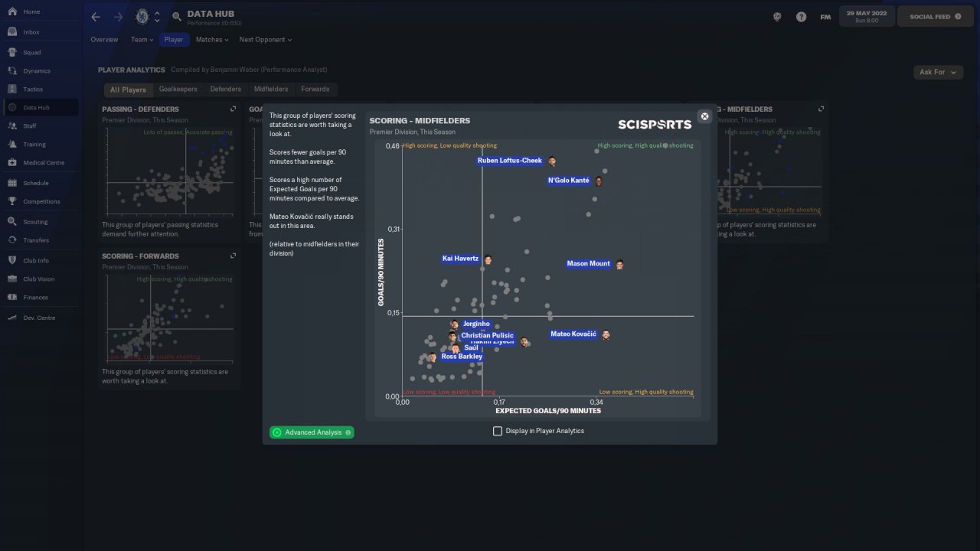Click the Chelsea club badge
980x551 pixels.
pyautogui.click(x=141, y=16)
